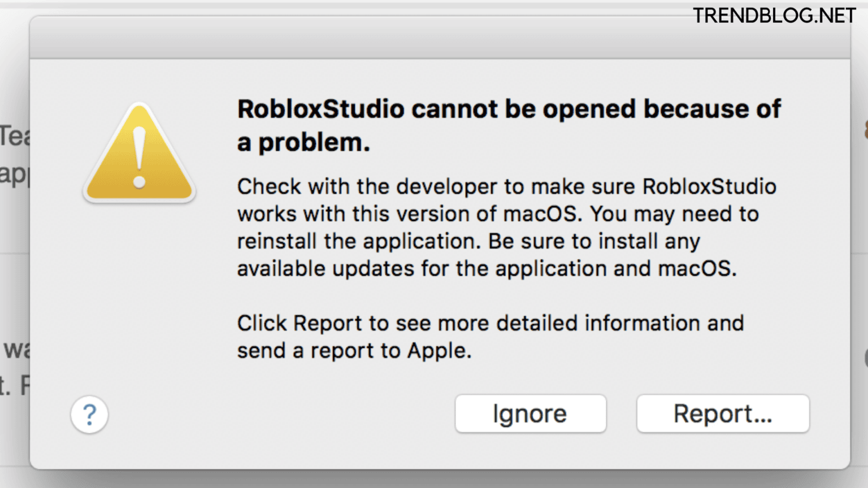Click the text about sending a report to Apple
Screen dimensions: 868x488
[x=491, y=337]
